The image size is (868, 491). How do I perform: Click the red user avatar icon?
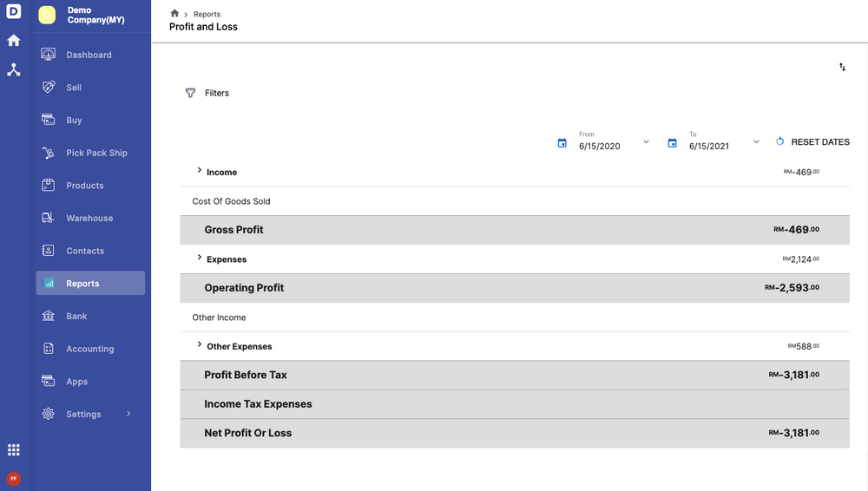pyautogui.click(x=14, y=478)
